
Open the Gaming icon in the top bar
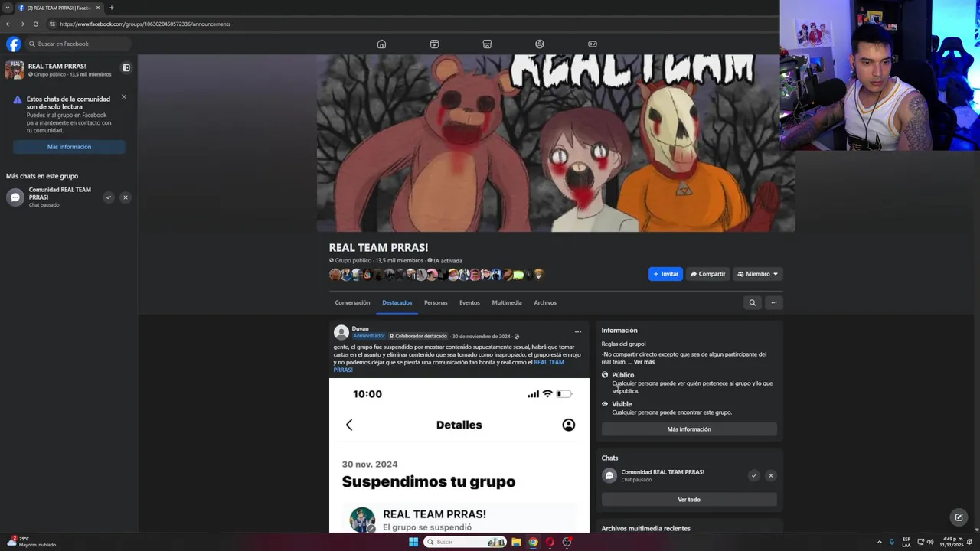pos(593,44)
